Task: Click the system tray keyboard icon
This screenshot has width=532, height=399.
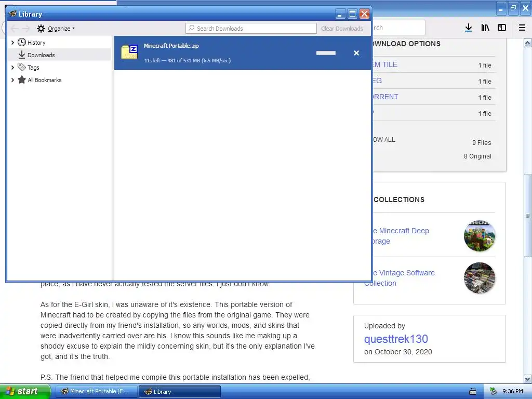Action: tap(473, 392)
